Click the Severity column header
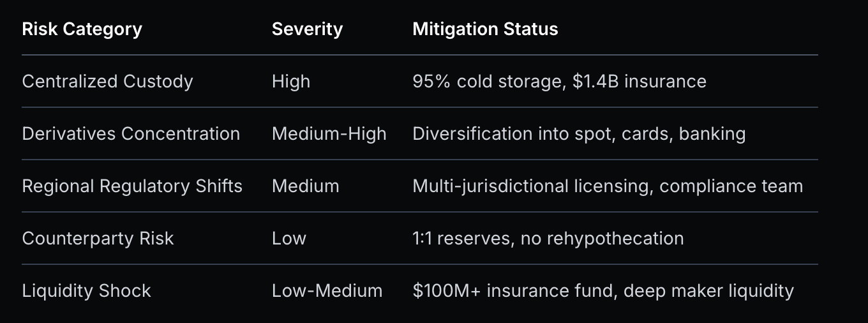The width and height of the screenshot is (868, 323). coord(307,29)
